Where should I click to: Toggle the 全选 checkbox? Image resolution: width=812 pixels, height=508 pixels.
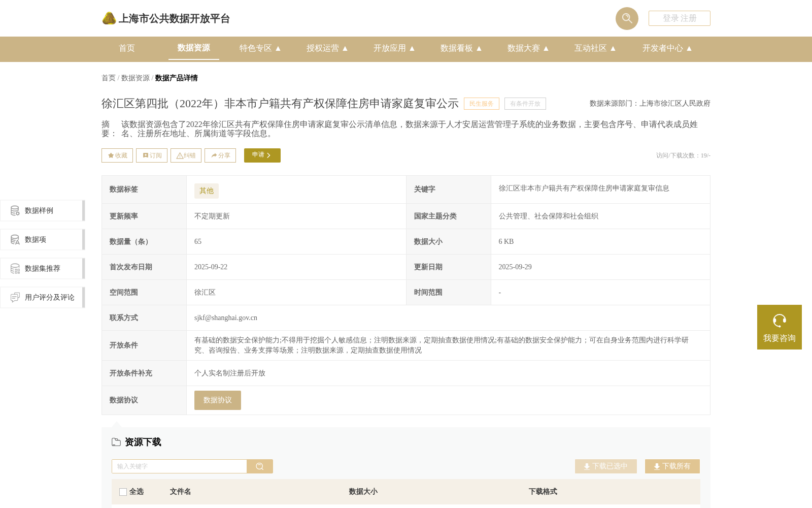click(x=123, y=492)
